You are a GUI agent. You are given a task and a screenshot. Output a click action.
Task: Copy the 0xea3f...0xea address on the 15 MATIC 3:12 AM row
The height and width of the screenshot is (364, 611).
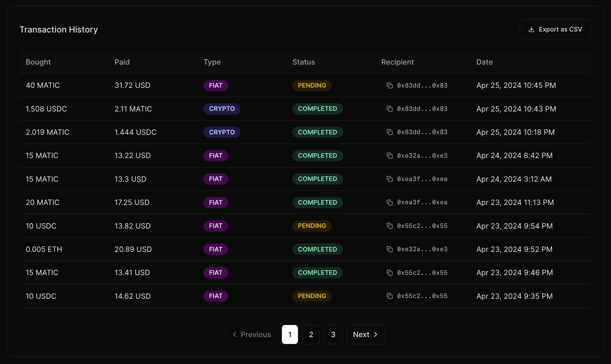click(x=390, y=179)
